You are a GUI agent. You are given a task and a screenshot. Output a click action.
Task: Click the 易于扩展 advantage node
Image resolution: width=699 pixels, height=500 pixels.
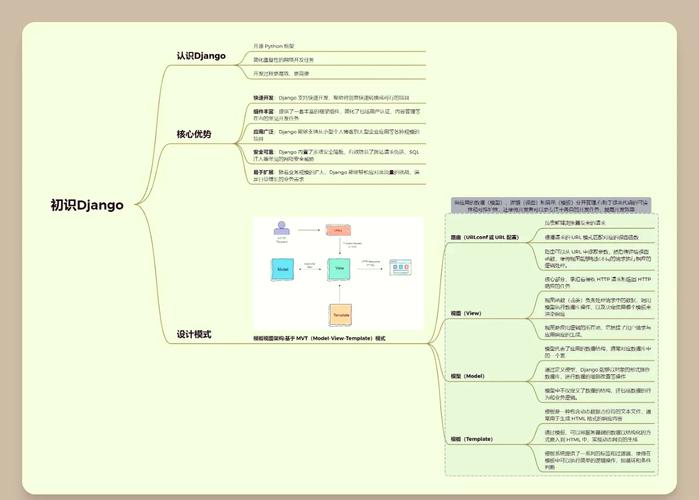(337, 175)
